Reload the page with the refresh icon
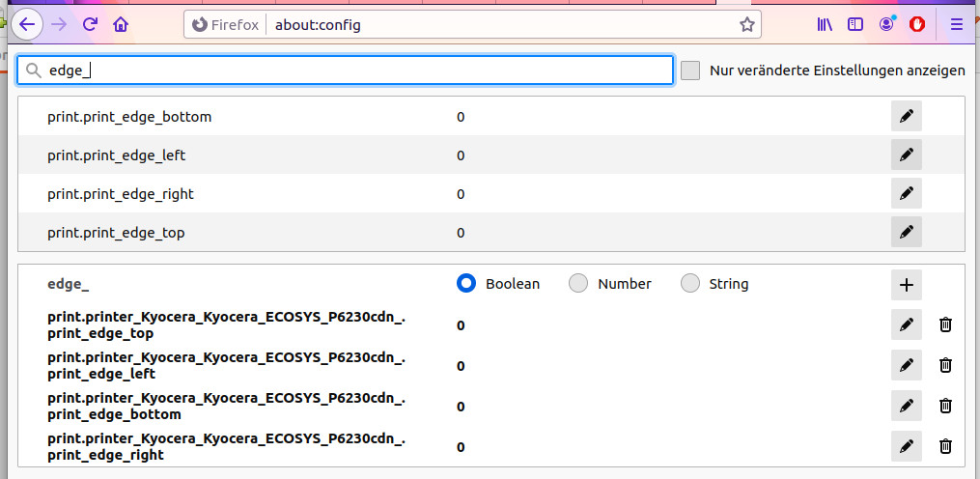 (90, 24)
